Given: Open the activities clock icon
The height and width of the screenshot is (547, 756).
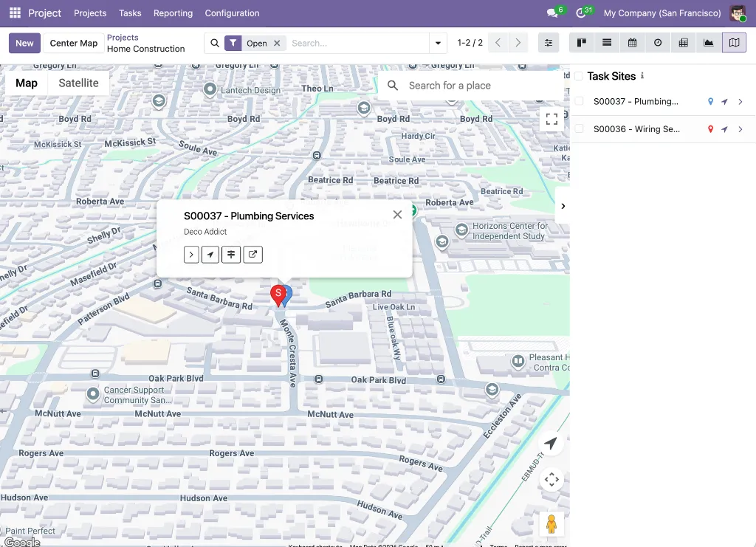Looking at the screenshot, I should click(x=580, y=13).
